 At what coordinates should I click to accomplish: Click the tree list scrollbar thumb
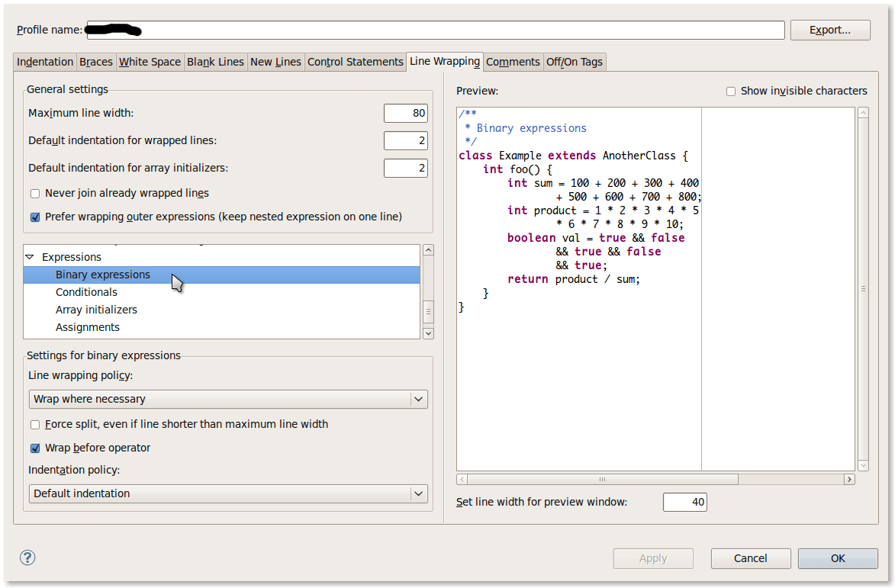click(x=428, y=311)
